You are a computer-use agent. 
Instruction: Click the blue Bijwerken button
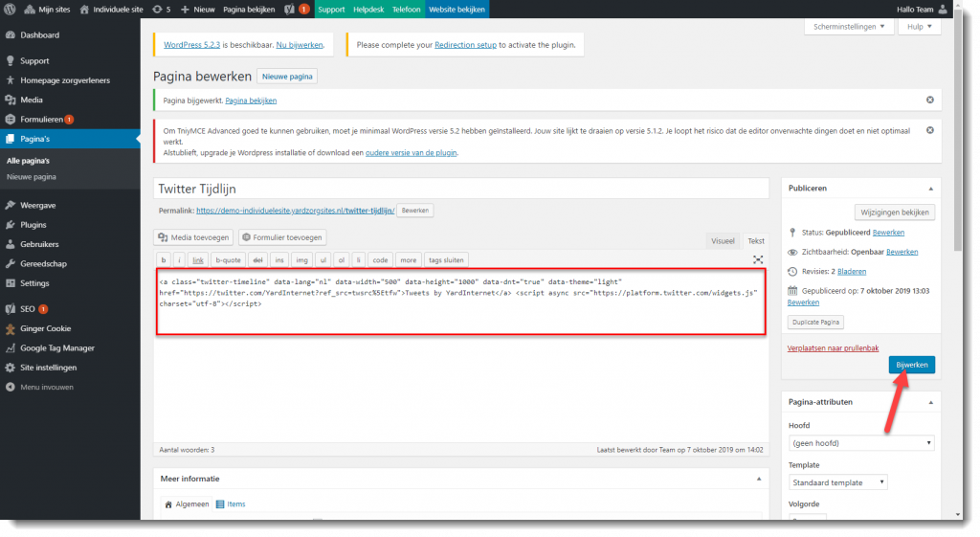coord(912,365)
